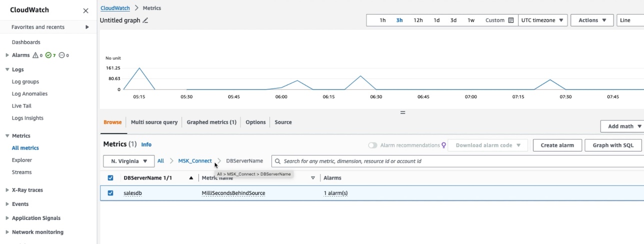Select the 1h time range

pos(382,20)
